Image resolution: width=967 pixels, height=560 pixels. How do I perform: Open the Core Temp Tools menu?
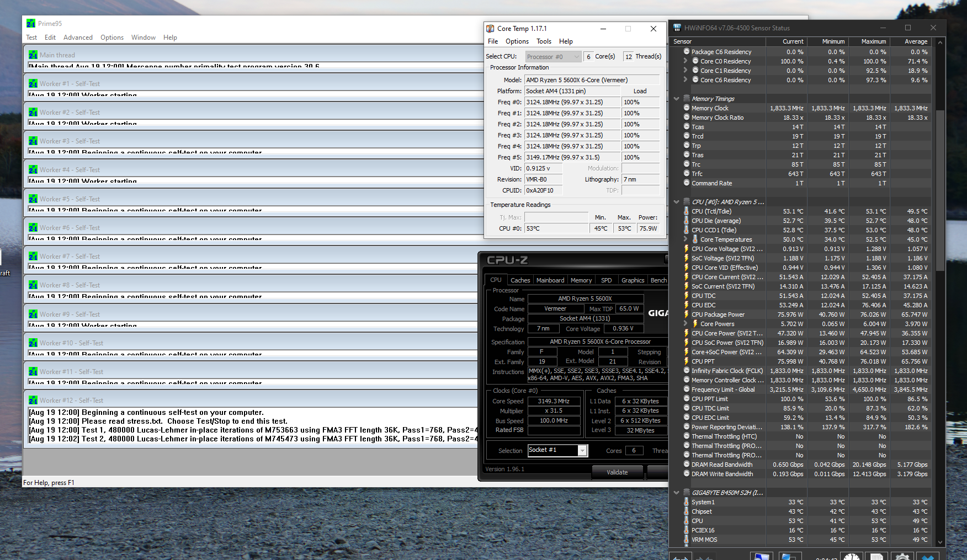(544, 41)
